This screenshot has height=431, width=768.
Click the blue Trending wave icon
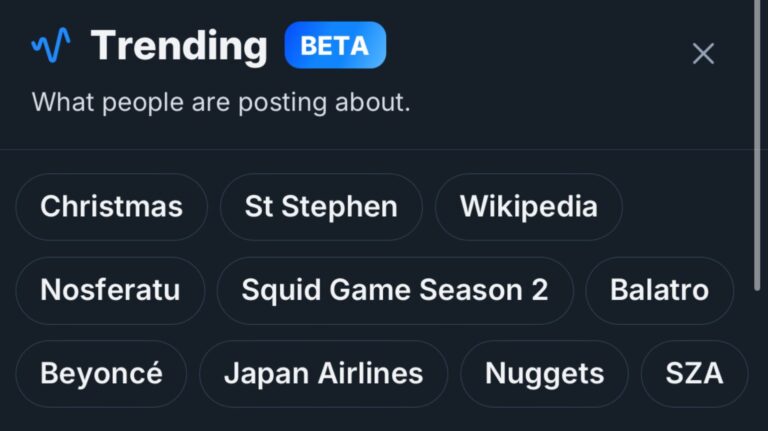(x=51, y=45)
